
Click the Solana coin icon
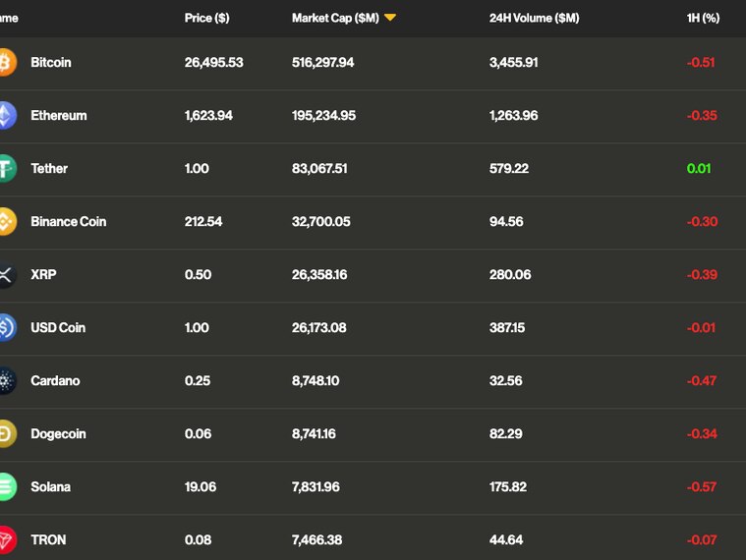coord(6,486)
